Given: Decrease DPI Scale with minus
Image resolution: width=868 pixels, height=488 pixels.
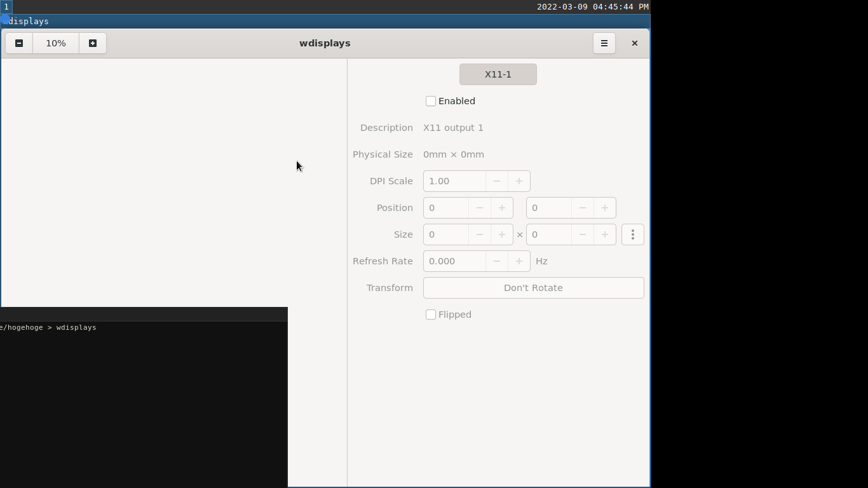Looking at the screenshot, I should [497, 181].
